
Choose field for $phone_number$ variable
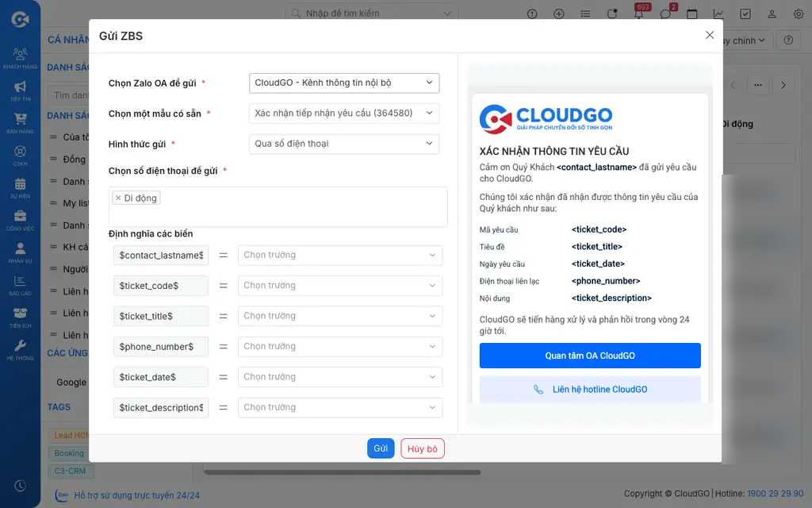(340, 347)
